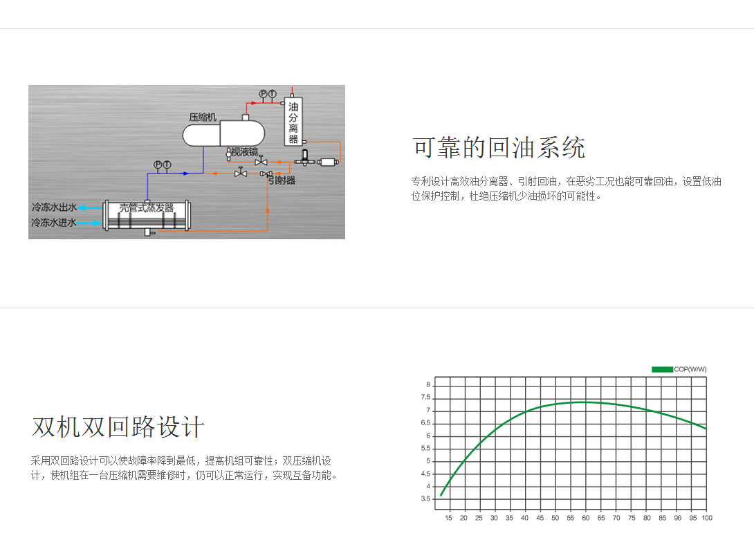Click the COP(W/W) legend label
Screen dimensions: 754x560
click(690, 369)
